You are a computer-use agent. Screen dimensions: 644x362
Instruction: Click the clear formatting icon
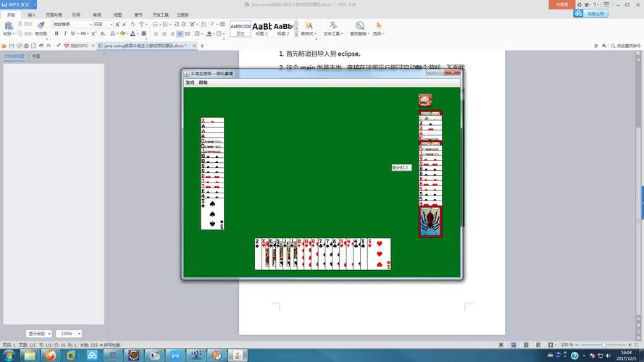[133, 24]
